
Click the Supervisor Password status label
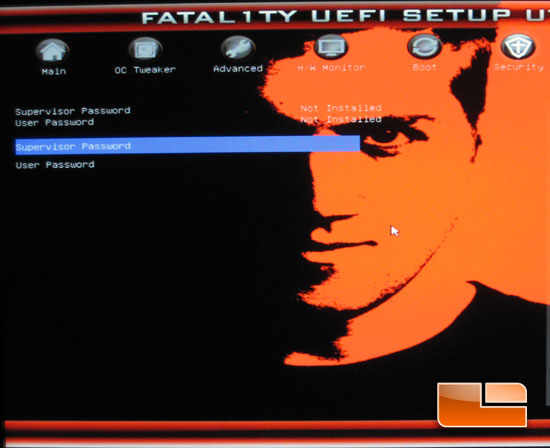[73, 111]
